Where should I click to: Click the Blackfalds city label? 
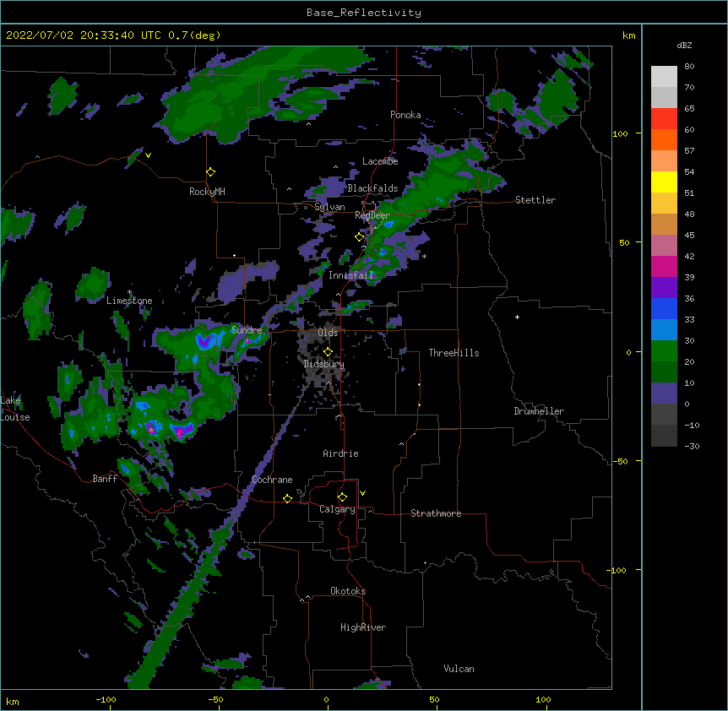click(x=372, y=188)
